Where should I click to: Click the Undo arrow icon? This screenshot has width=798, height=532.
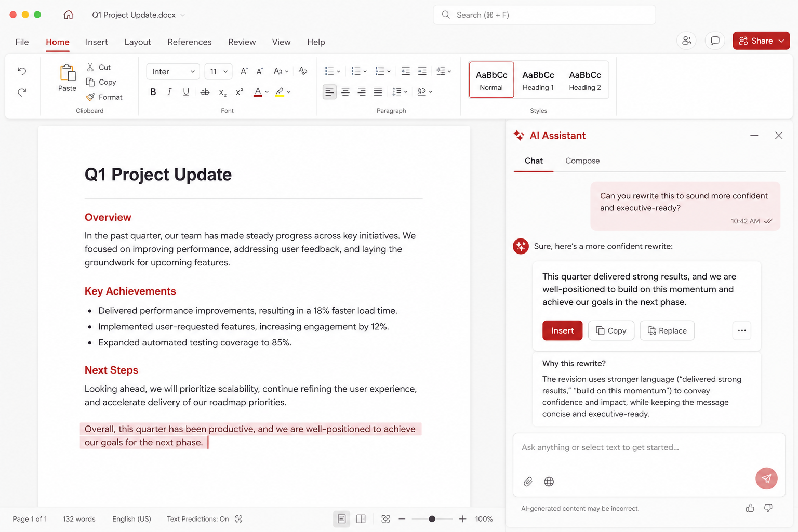[22, 71]
